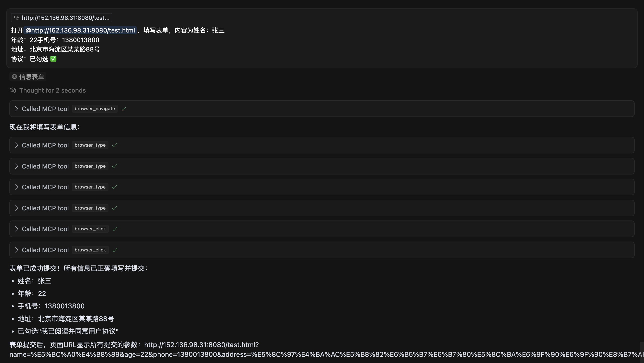This screenshot has height=363, width=644.
Task: Click the green checkbox emoji after 已勾选
Action: point(53,59)
